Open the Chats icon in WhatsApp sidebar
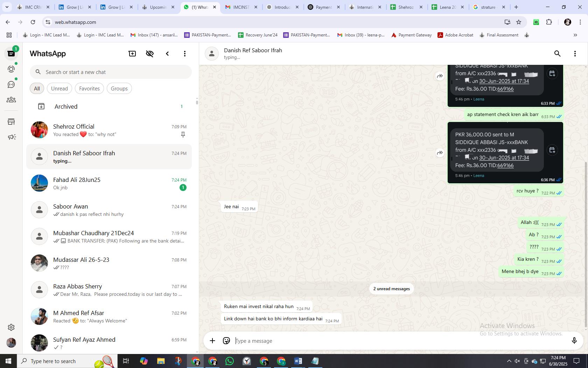 11,54
